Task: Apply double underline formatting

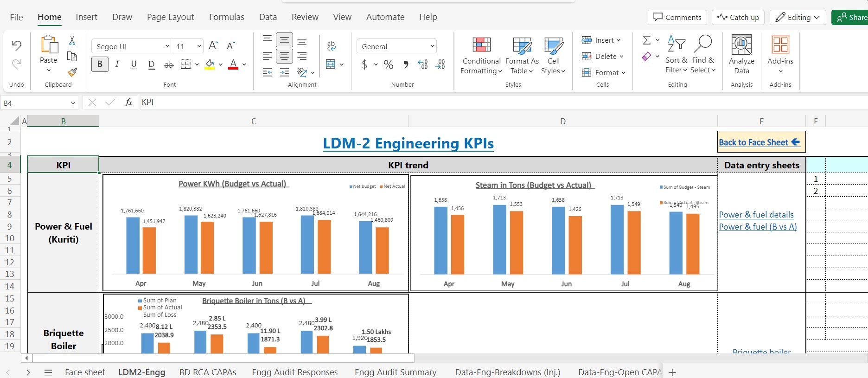Action: (151, 64)
